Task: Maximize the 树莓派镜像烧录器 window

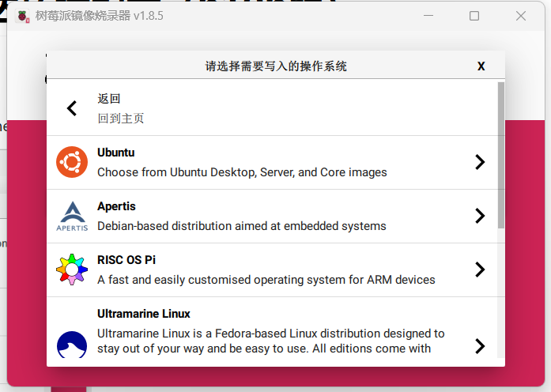Action: pos(474,16)
